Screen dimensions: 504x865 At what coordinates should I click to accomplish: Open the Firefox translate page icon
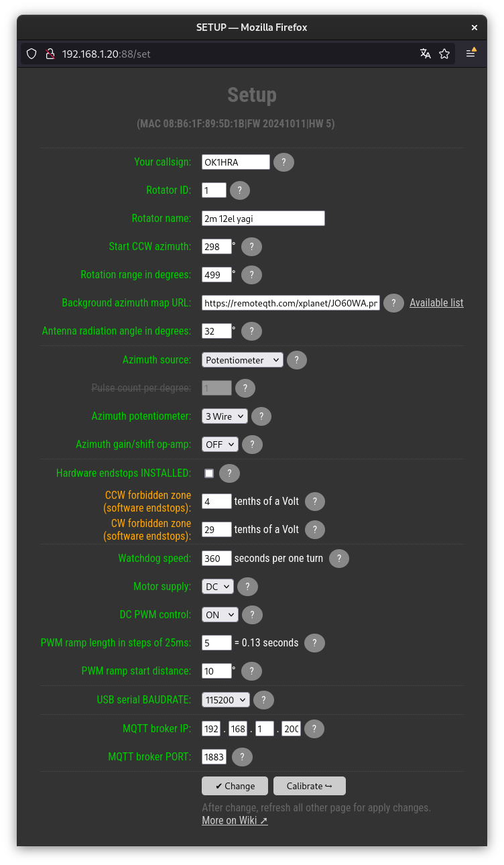(x=426, y=54)
